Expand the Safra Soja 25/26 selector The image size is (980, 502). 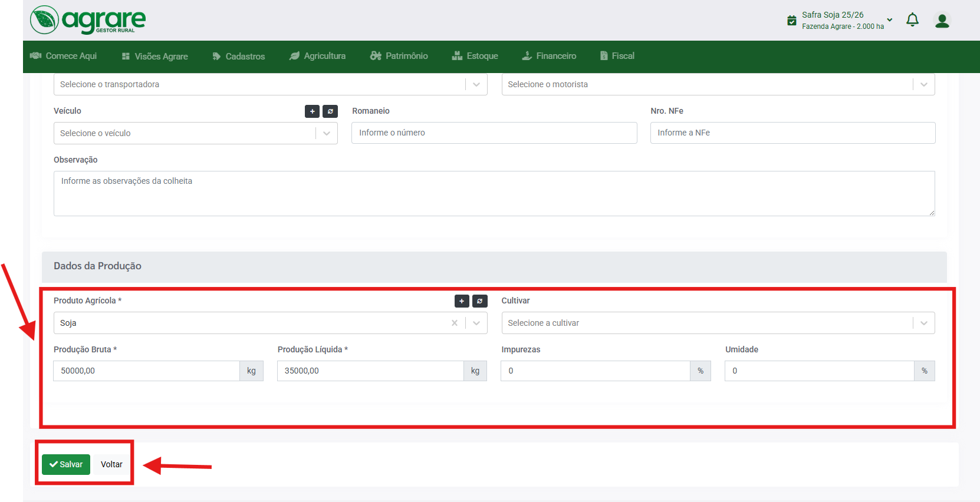click(x=889, y=20)
